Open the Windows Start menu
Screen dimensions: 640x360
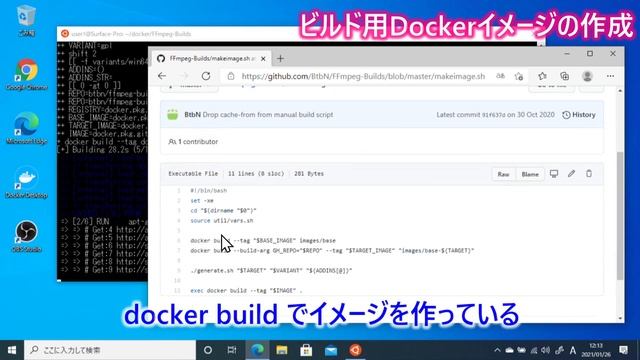pos(12,350)
